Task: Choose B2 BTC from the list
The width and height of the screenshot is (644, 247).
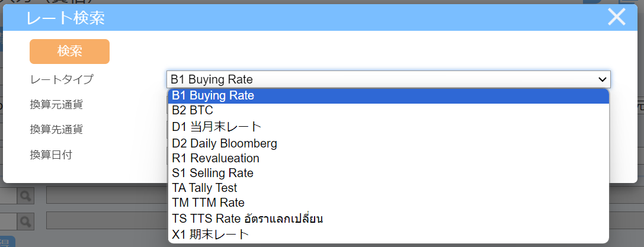Action: (x=388, y=110)
